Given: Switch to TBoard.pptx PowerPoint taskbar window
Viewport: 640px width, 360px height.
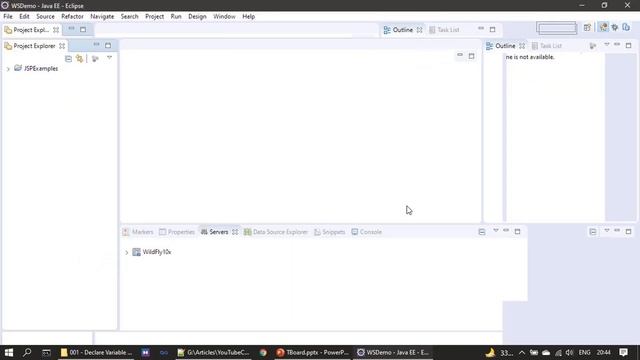Looking at the screenshot, I should (313, 352).
